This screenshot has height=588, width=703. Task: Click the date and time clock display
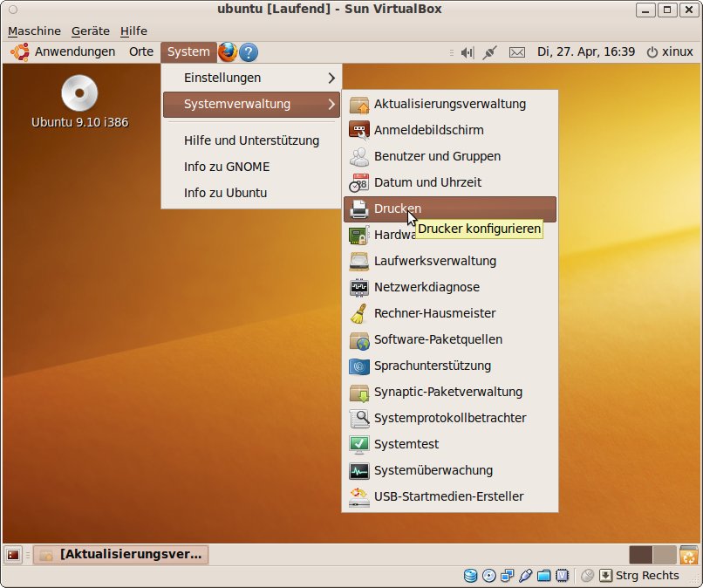click(585, 52)
